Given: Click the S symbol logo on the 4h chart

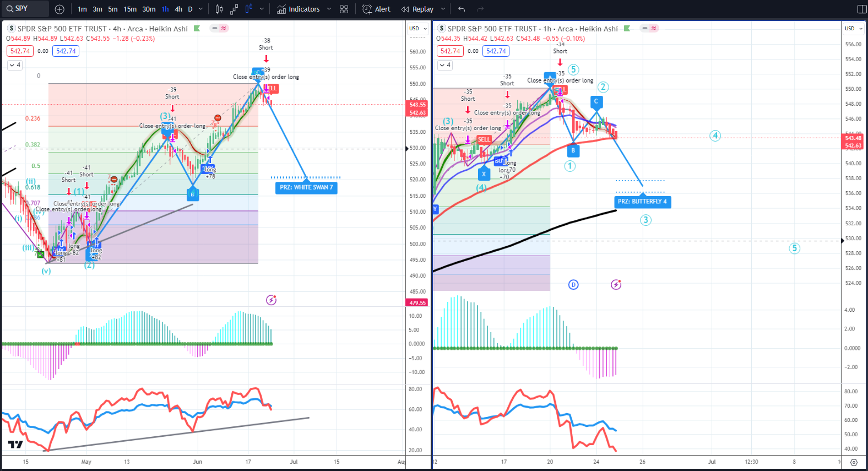Looking at the screenshot, I should coord(11,28).
